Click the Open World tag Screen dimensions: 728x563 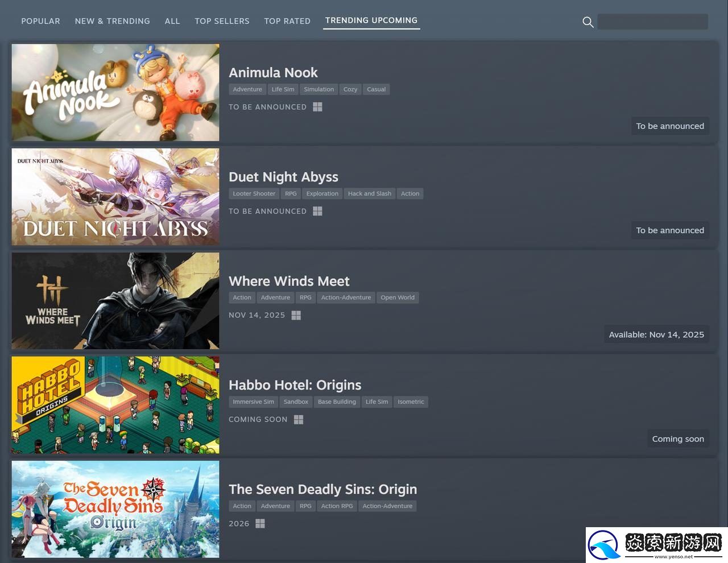pyautogui.click(x=397, y=297)
